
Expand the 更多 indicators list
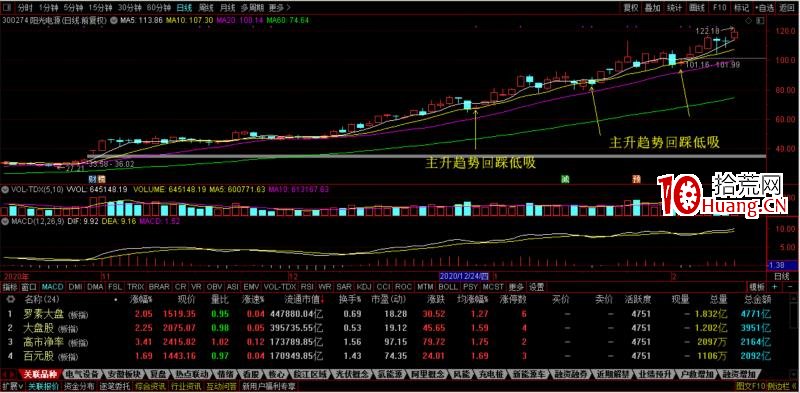[516, 287]
